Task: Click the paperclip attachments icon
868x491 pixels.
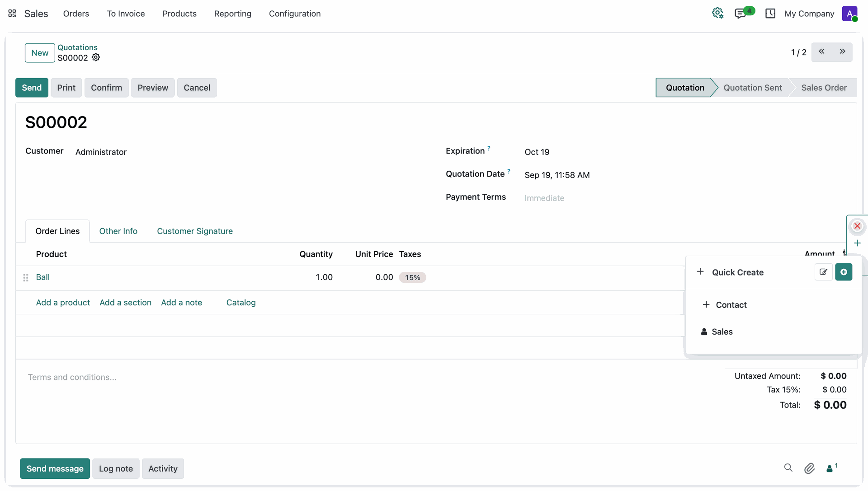Action: click(809, 468)
